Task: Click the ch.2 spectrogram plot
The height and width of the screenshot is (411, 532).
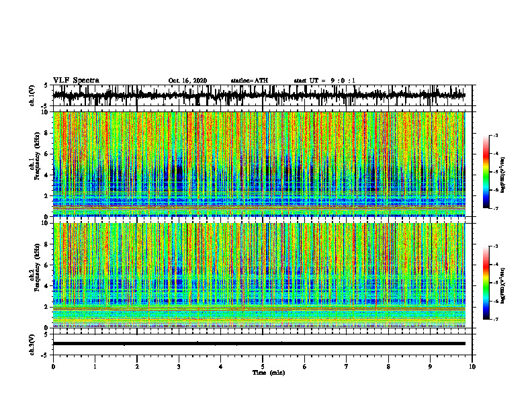Action: [x=259, y=275]
